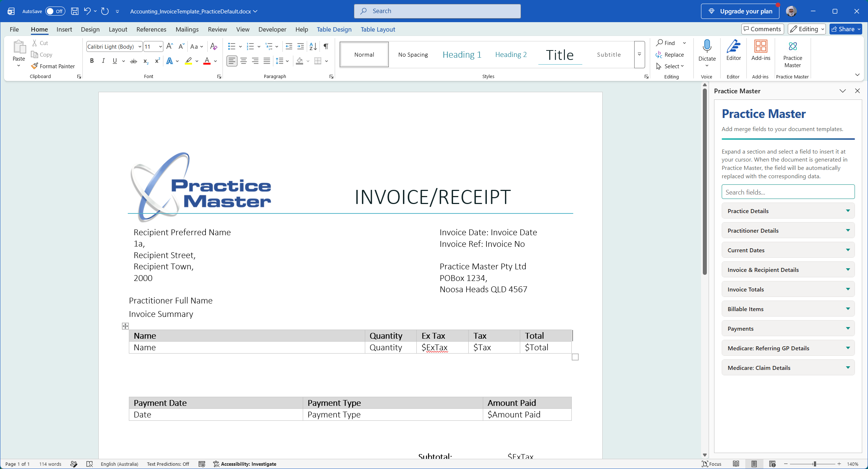
Task: Click the Search fields input box
Action: pyautogui.click(x=788, y=192)
